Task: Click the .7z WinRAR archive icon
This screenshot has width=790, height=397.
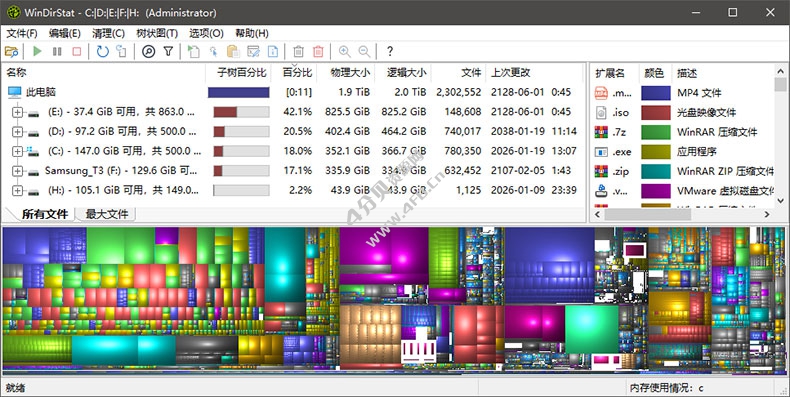Action: (x=601, y=132)
